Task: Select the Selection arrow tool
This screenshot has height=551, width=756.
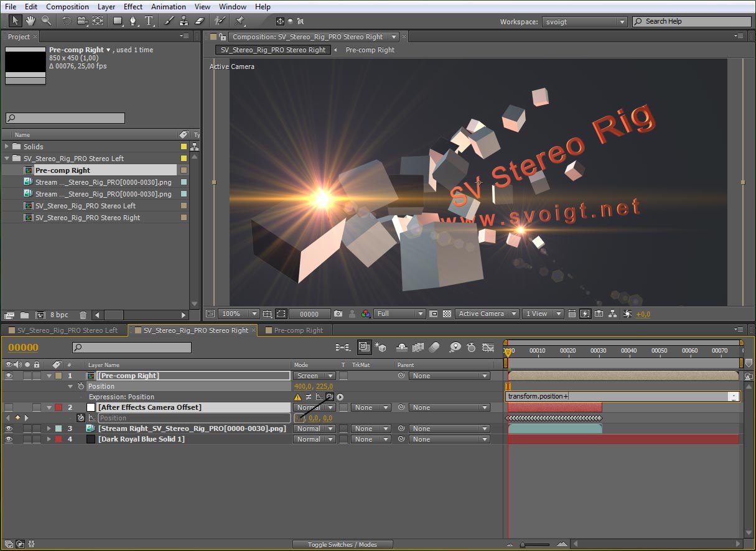Action: coord(15,21)
